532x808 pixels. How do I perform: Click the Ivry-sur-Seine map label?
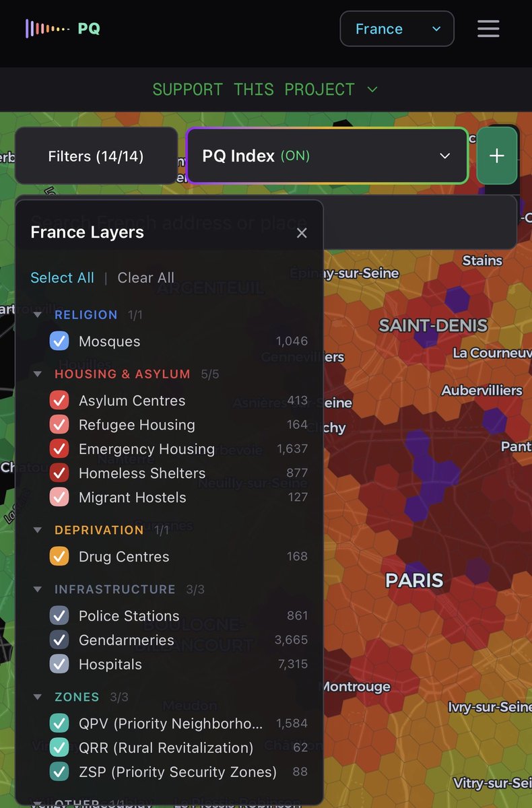[x=490, y=708]
